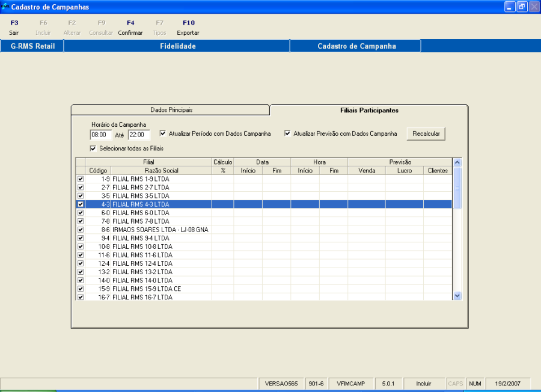
Task: Minimize the Cadastro de Campanhas window
Action: tap(510, 7)
